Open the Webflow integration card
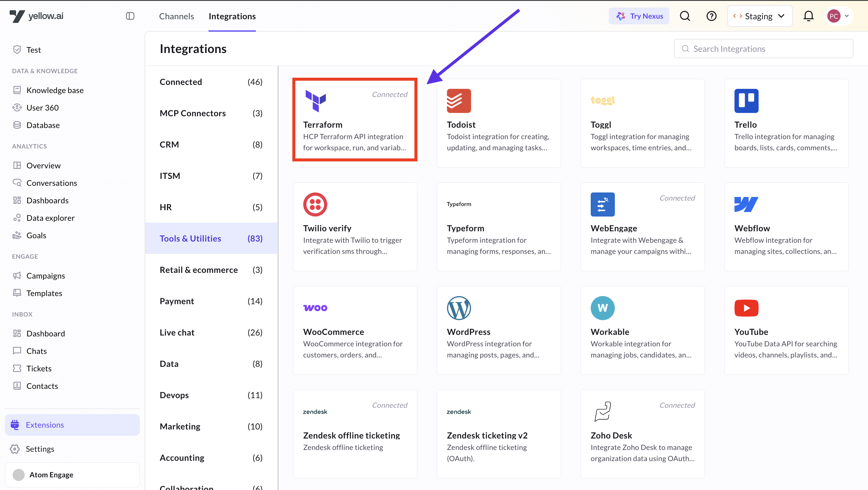868x490 pixels. pyautogui.click(x=786, y=227)
